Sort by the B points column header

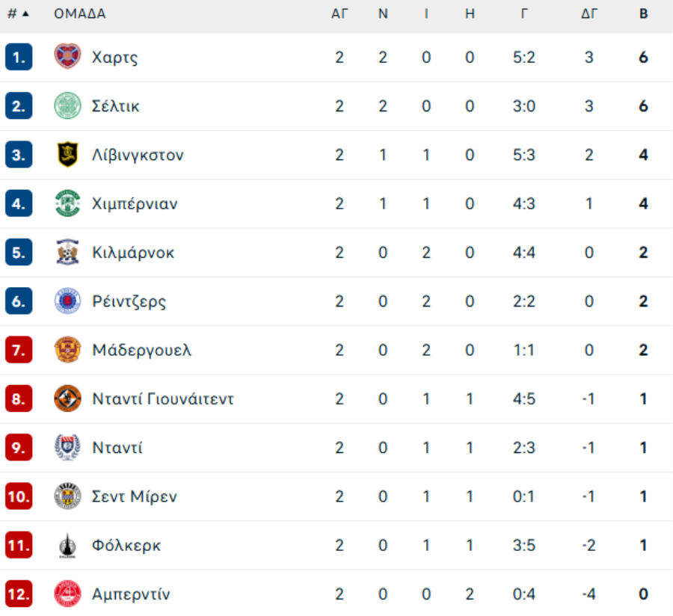(643, 13)
